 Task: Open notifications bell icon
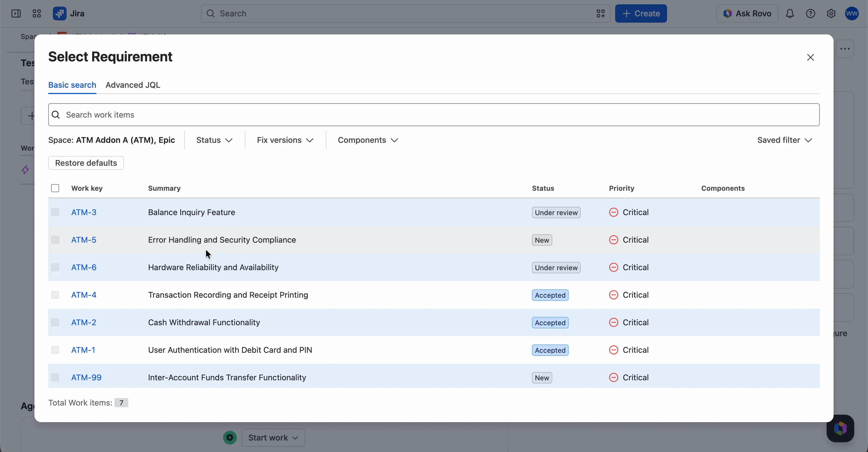(x=790, y=13)
